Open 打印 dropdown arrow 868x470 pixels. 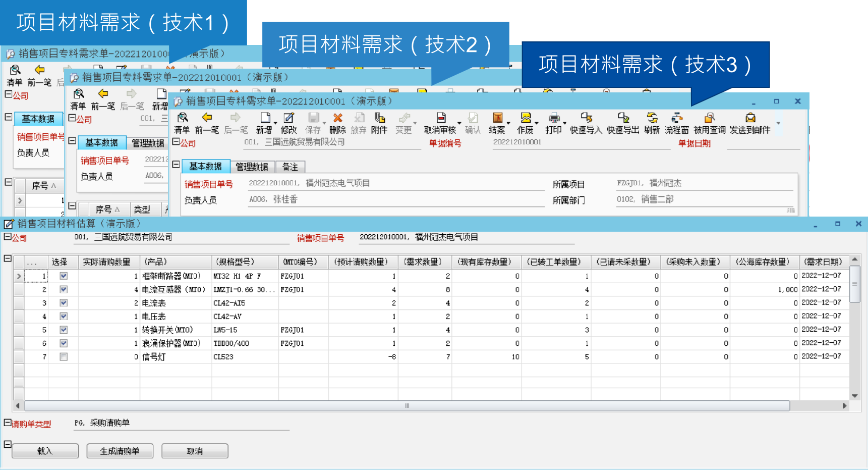coord(565,123)
